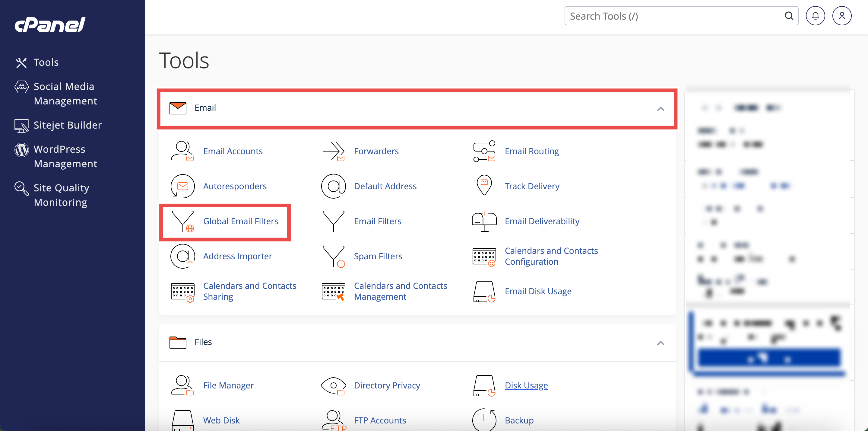Screen dimensions: 868x431
Task: Click the search magnifier icon
Action: click(x=788, y=16)
